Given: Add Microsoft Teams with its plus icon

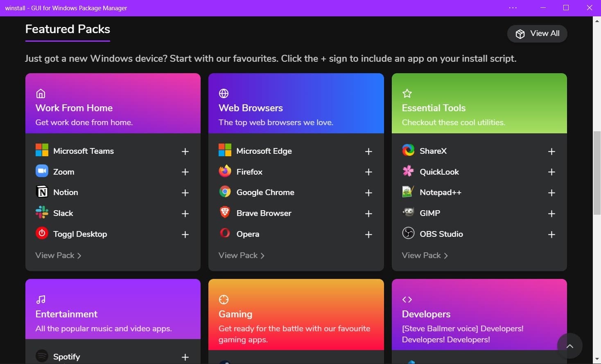Looking at the screenshot, I should click(185, 151).
